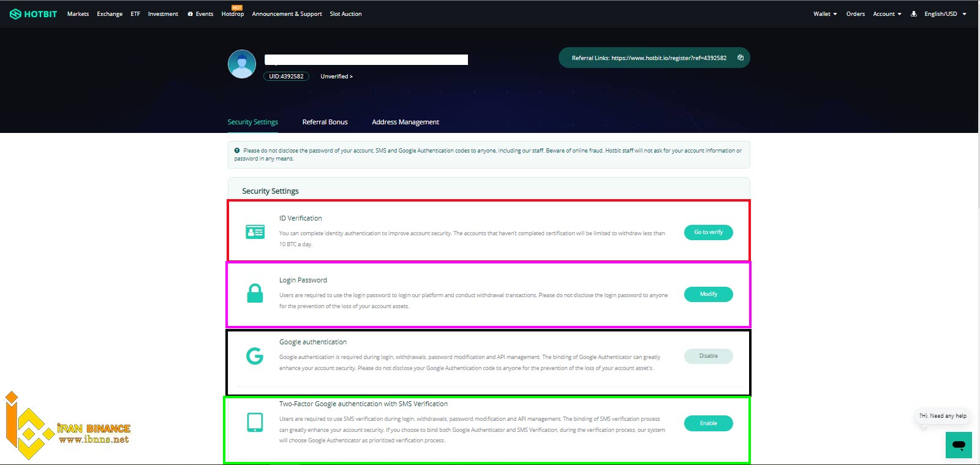
Task: Copy the referral link icon
Action: (741, 58)
